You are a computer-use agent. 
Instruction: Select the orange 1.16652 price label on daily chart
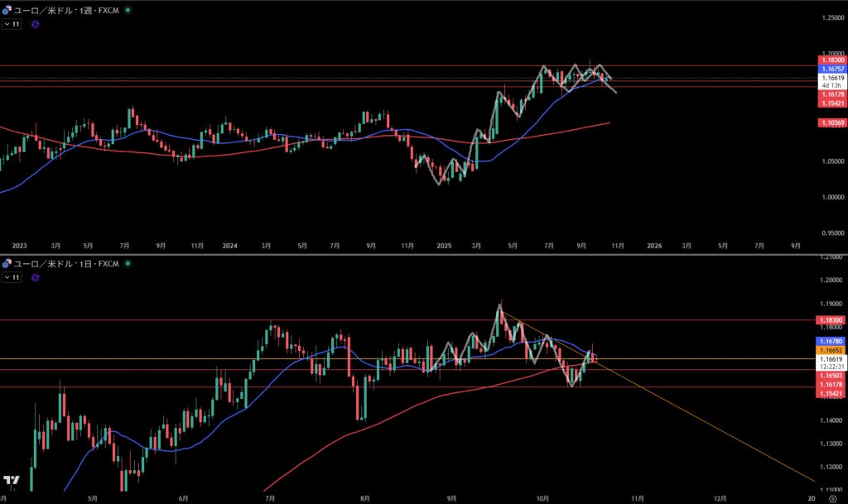click(831, 350)
